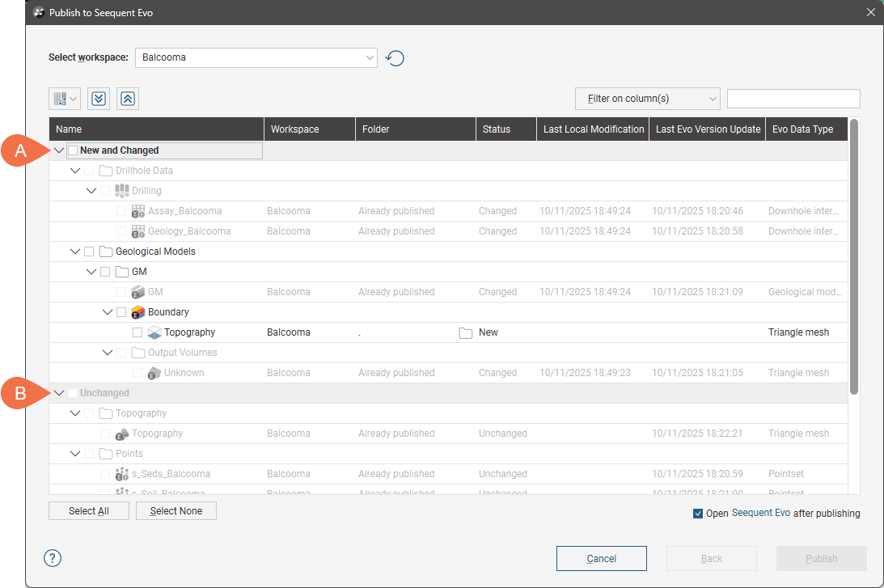Open the column chooser icon menu
Viewport: 884px width, 588px height.
tap(65, 99)
